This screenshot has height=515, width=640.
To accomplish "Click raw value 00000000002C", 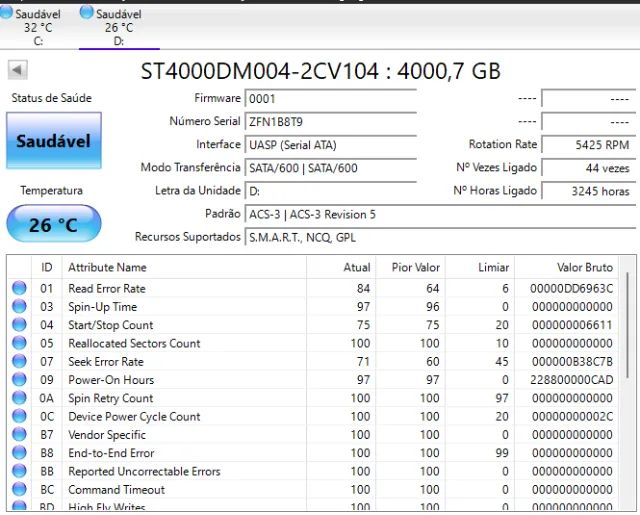I will point(572,417).
